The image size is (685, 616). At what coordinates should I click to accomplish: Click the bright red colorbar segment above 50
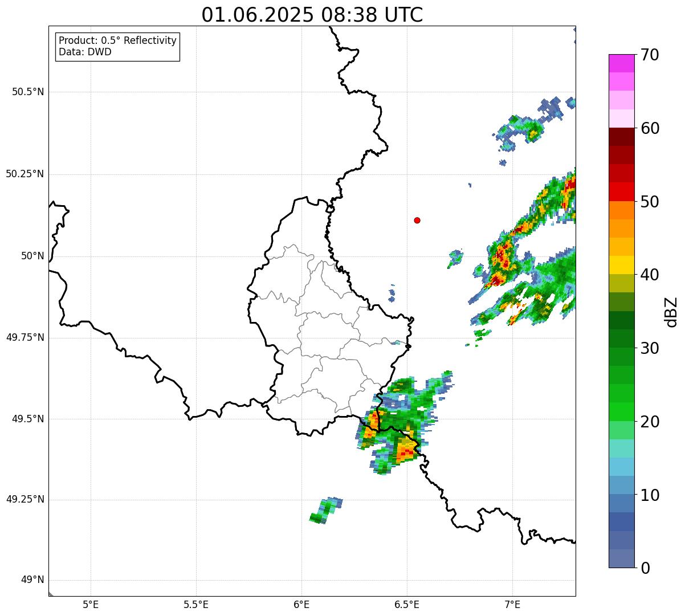pos(622,191)
